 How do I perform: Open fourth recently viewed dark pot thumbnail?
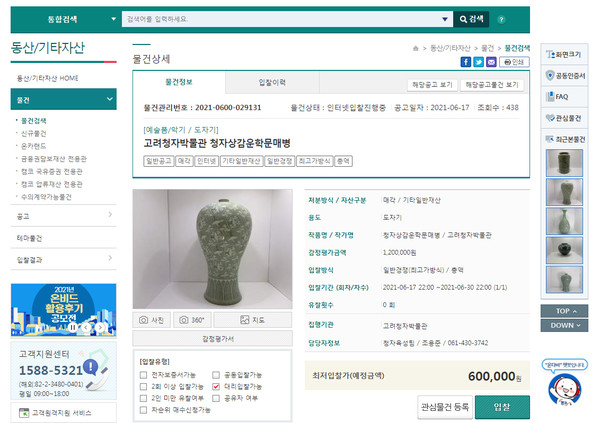[564, 250]
